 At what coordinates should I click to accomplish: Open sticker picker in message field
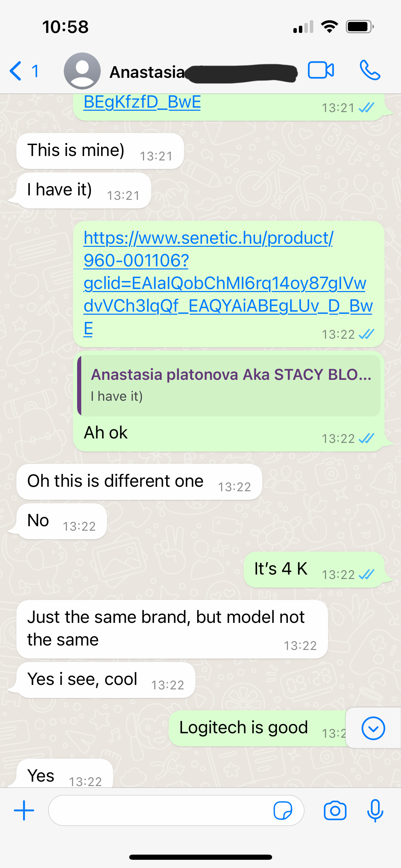(283, 810)
